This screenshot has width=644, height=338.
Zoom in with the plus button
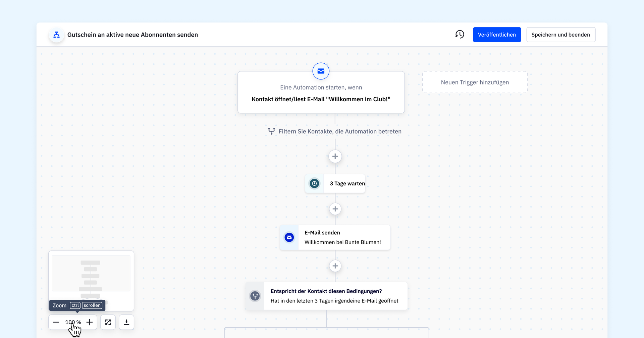[90, 322]
